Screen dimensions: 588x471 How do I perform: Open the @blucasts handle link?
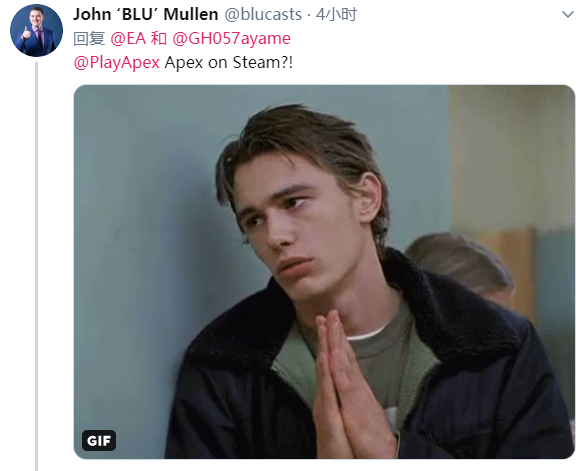pyautogui.click(x=263, y=14)
